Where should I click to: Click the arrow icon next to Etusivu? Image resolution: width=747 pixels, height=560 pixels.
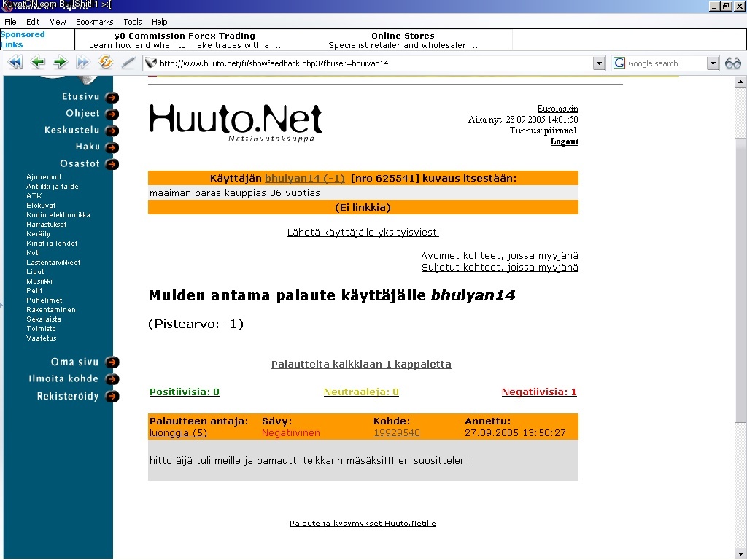pyautogui.click(x=112, y=97)
